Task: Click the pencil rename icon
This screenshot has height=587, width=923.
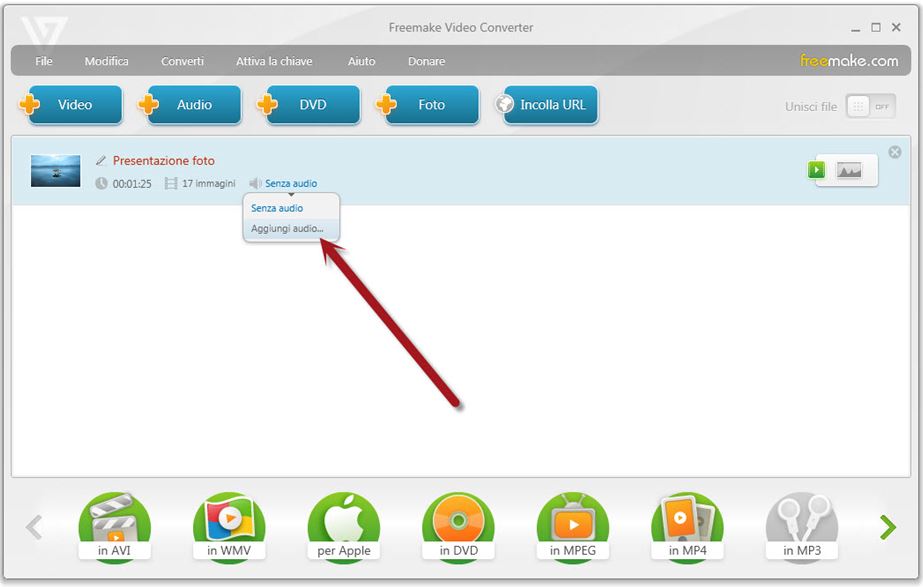Action: pyautogui.click(x=101, y=160)
